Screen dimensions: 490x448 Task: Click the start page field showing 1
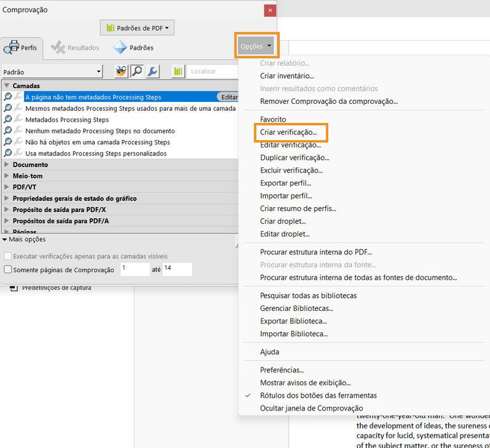(135, 269)
